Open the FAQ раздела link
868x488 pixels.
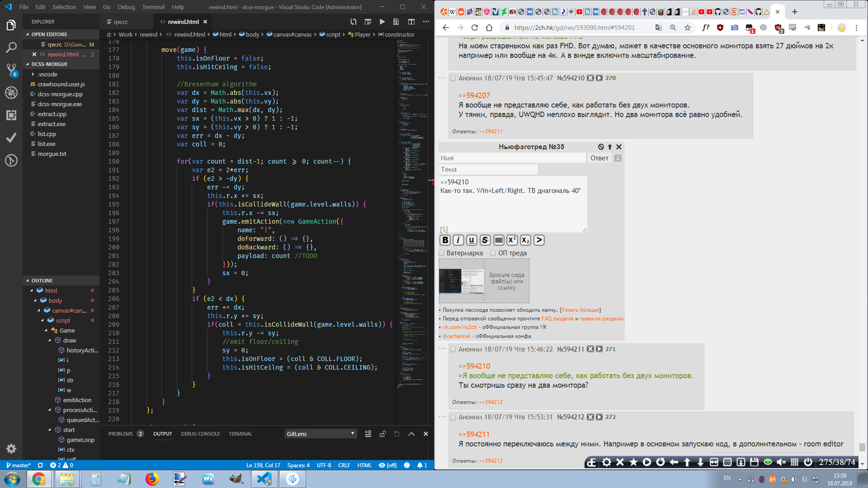[x=557, y=319]
